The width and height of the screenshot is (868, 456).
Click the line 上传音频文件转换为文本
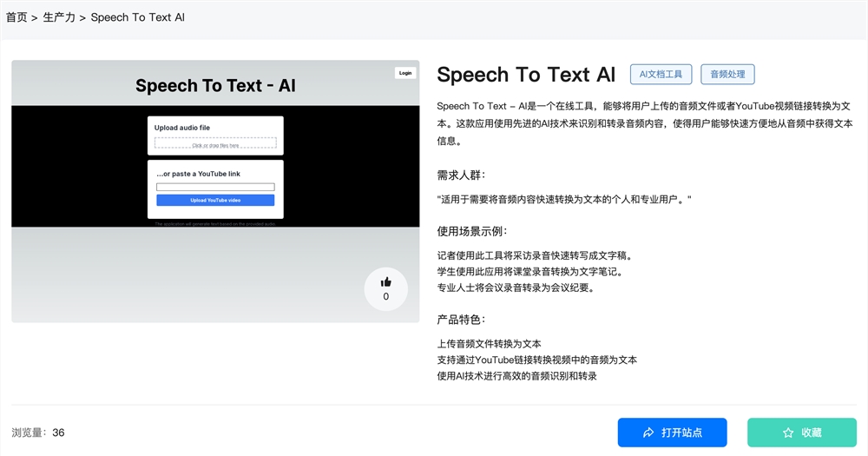coord(490,344)
